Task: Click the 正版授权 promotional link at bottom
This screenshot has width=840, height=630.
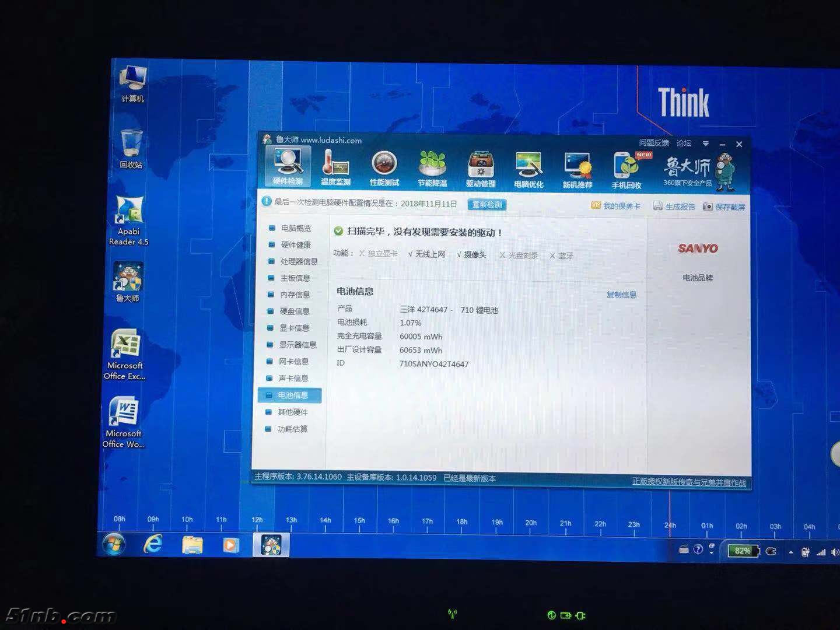Action: (x=689, y=482)
